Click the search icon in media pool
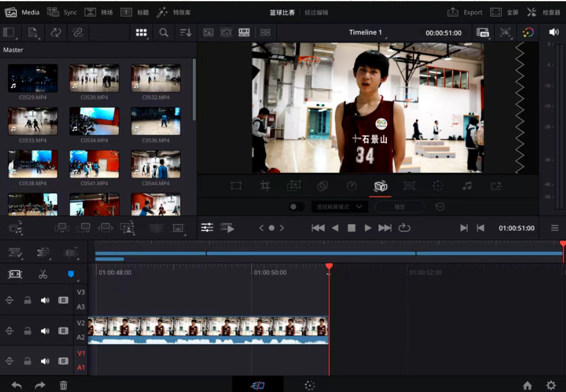 click(164, 33)
